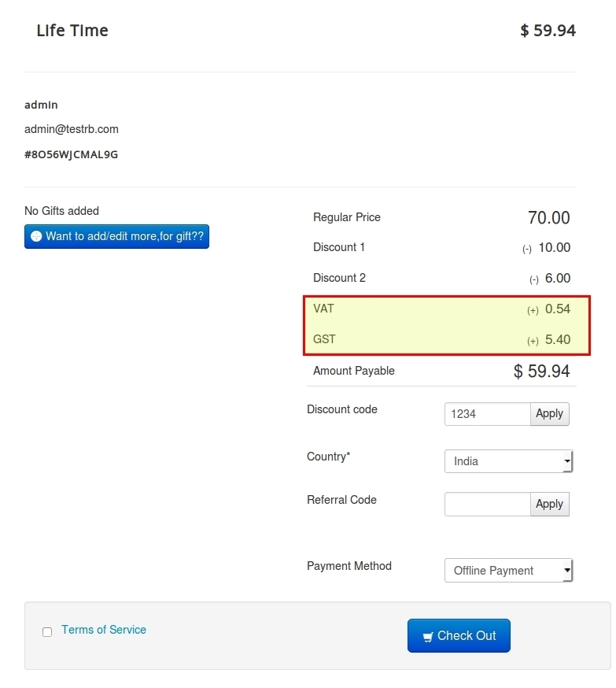Viewport: 616px width, 688px height.
Task: Click 'Want to add/edit more, for gift??' button
Action: tap(116, 236)
